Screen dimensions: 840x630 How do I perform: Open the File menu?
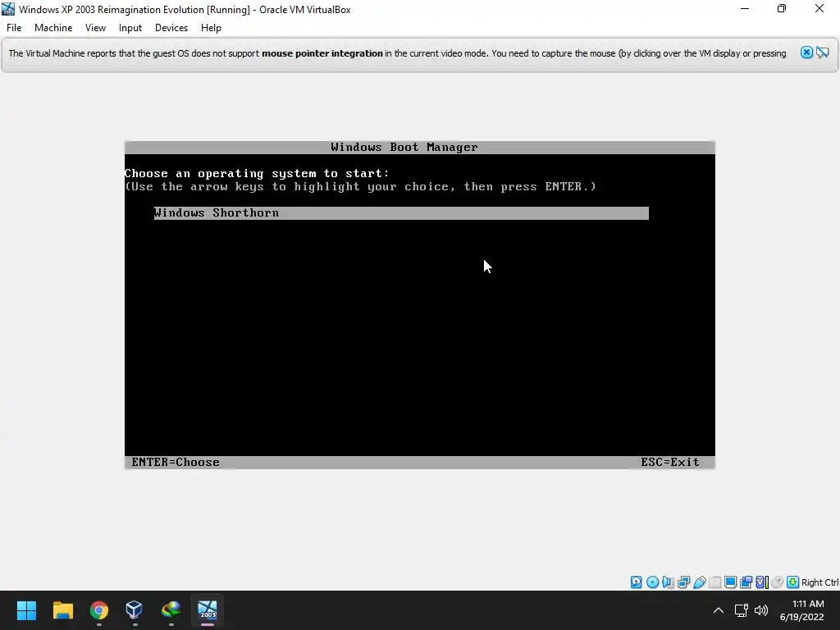14,28
